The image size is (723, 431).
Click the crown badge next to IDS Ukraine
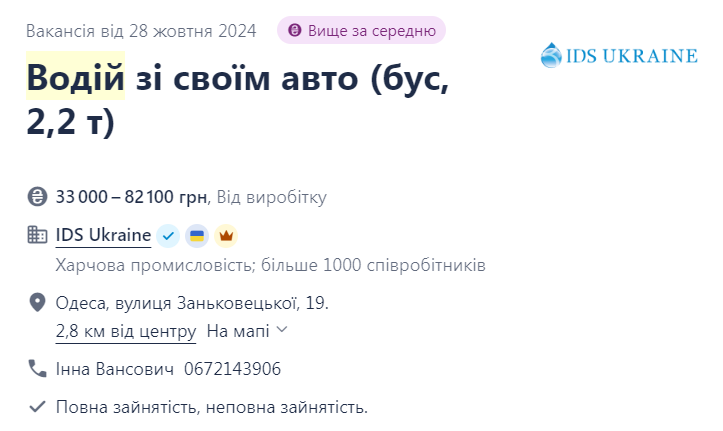point(226,236)
